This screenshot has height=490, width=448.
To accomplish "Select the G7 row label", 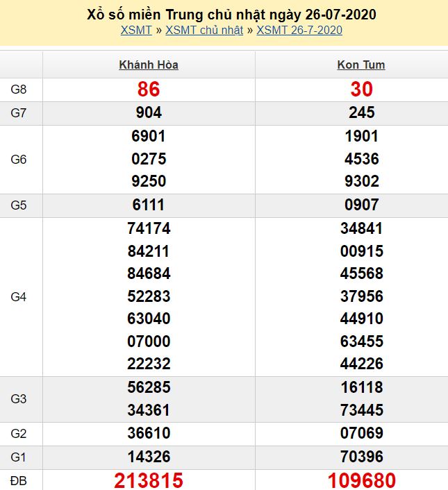I will point(19,113).
